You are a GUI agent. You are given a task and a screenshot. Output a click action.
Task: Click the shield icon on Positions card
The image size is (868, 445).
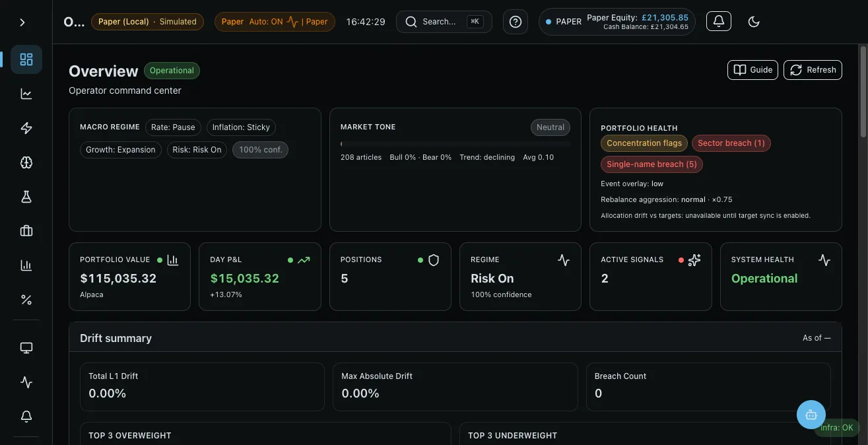tap(434, 260)
